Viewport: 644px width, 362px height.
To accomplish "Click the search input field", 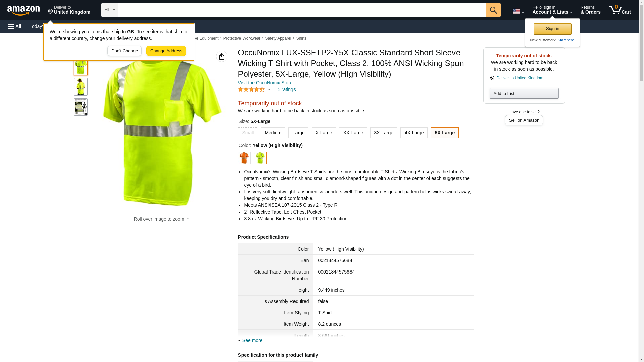I will (302, 10).
